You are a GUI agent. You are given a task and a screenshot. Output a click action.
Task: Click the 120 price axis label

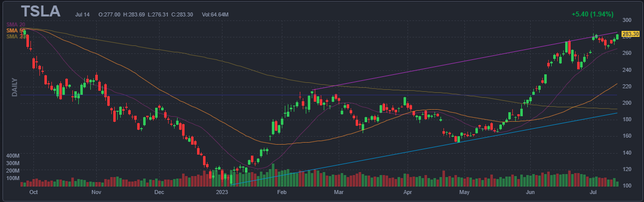pos(627,170)
